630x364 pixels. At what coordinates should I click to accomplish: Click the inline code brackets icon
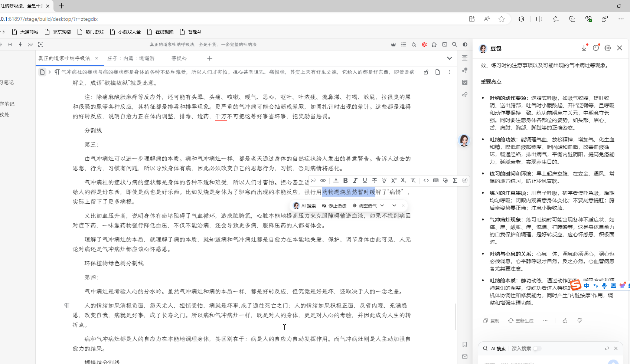click(x=426, y=180)
